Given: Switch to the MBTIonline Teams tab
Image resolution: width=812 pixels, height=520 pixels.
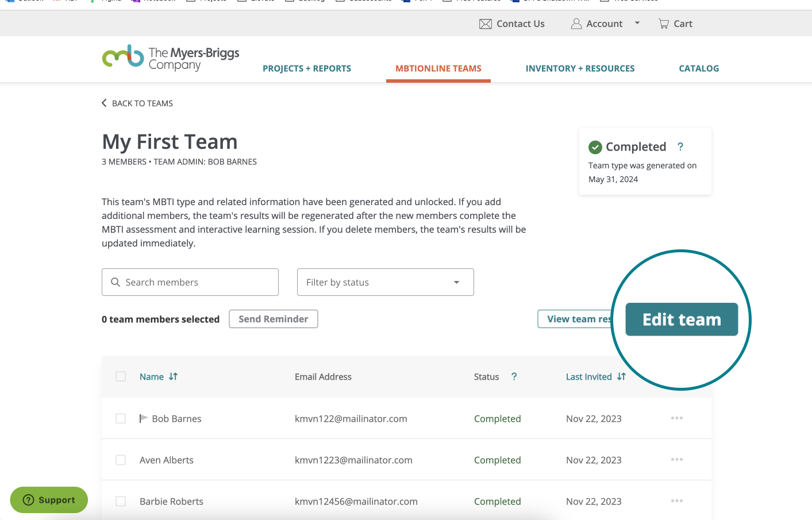Looking at the screenshot, I should click(438, 68).
